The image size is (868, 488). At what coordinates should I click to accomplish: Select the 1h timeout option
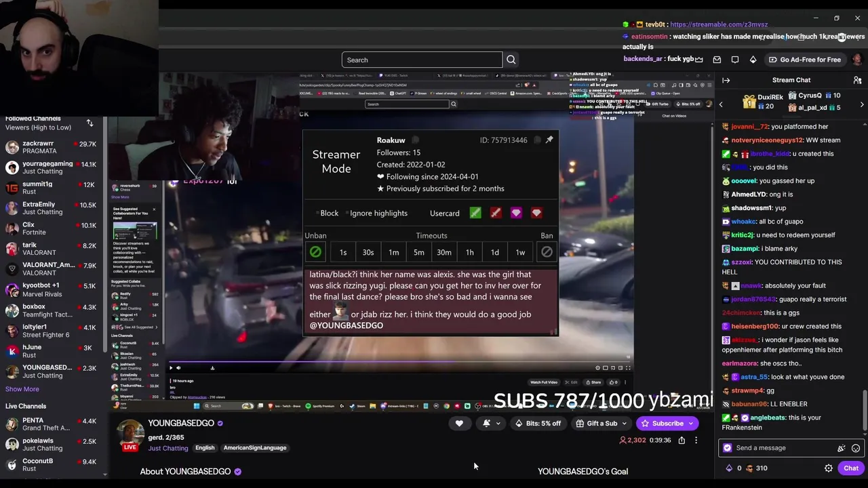click(469, 252)
